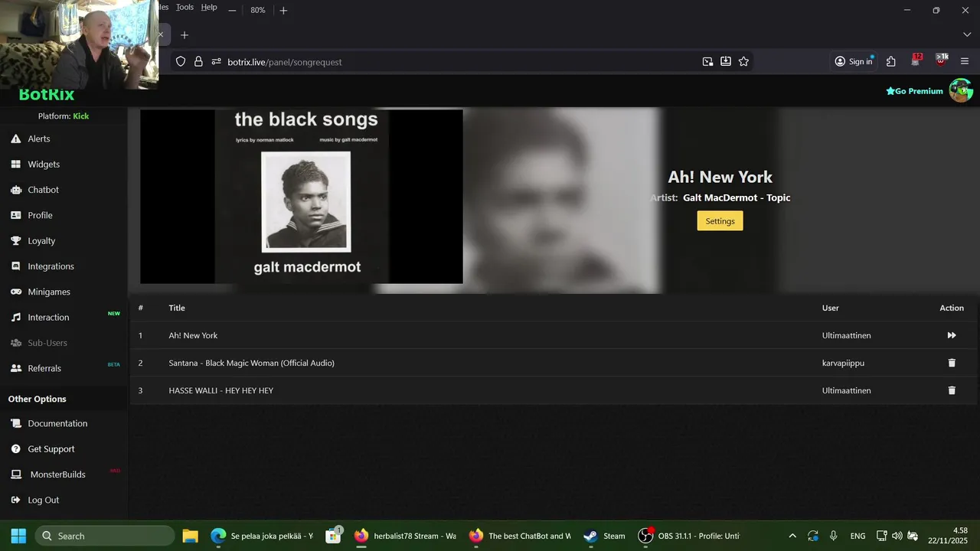The width and height of the screenshot is (980, 551).
Task: Switch to Steam in the taskbar
Action: (x=604, y=536)
